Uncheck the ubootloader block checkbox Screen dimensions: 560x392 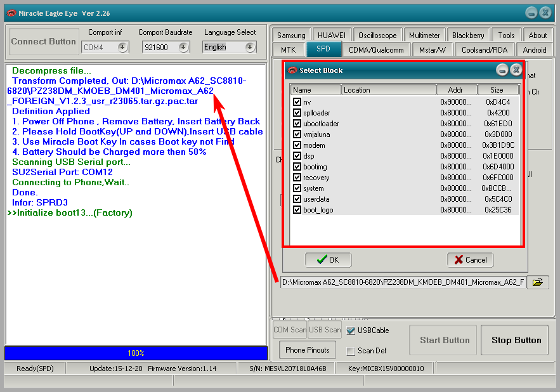297,123
